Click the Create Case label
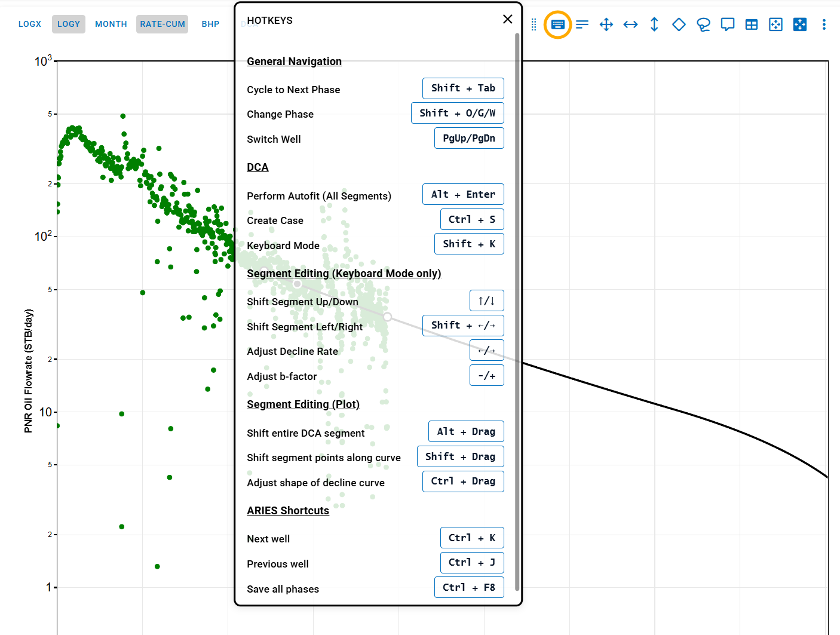840x635 pixels. click(275, 220)
